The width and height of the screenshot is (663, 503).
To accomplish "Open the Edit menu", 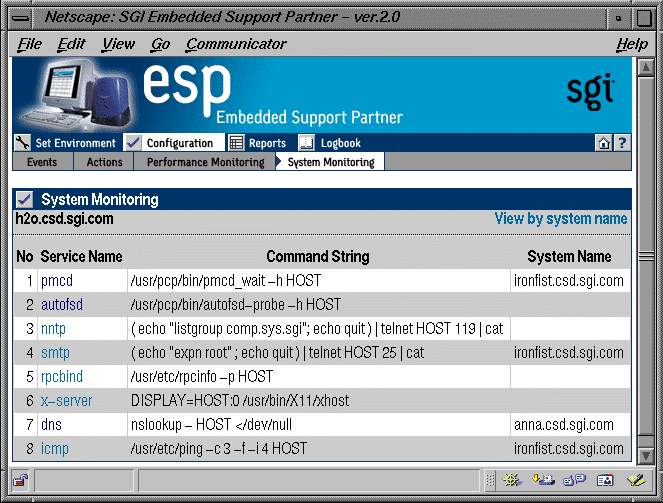I will tap(71, 44).
